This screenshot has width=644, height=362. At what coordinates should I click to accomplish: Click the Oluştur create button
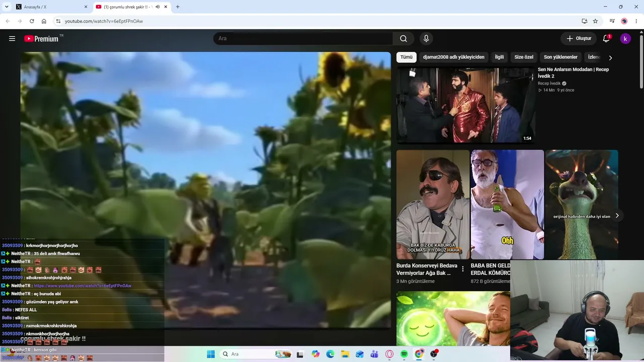pos(579,39)
